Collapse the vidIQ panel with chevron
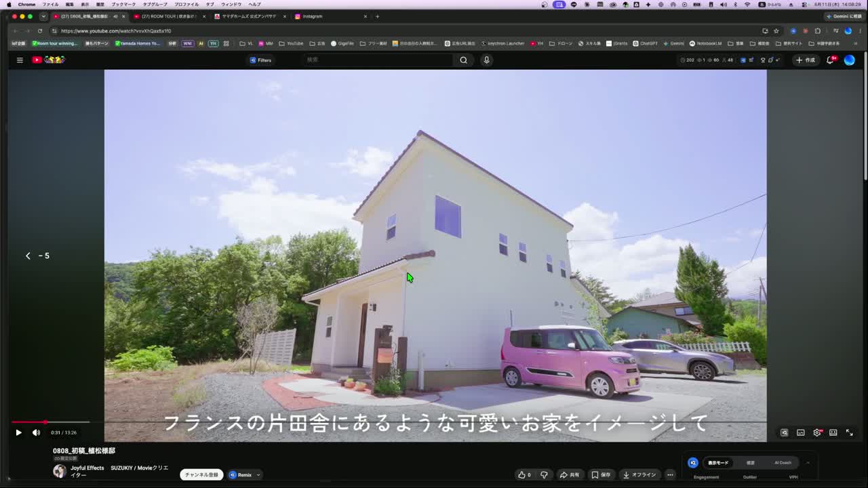Screen dimensions: 868x488 808,463
